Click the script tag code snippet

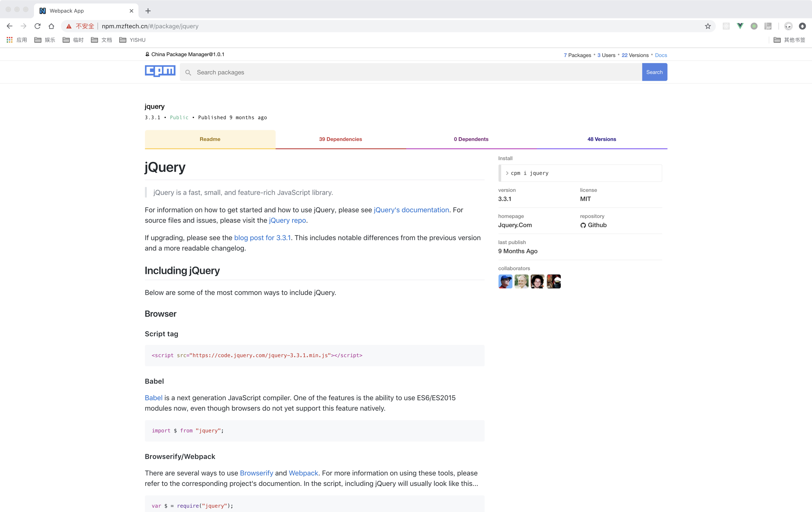[x=314, y=355]
